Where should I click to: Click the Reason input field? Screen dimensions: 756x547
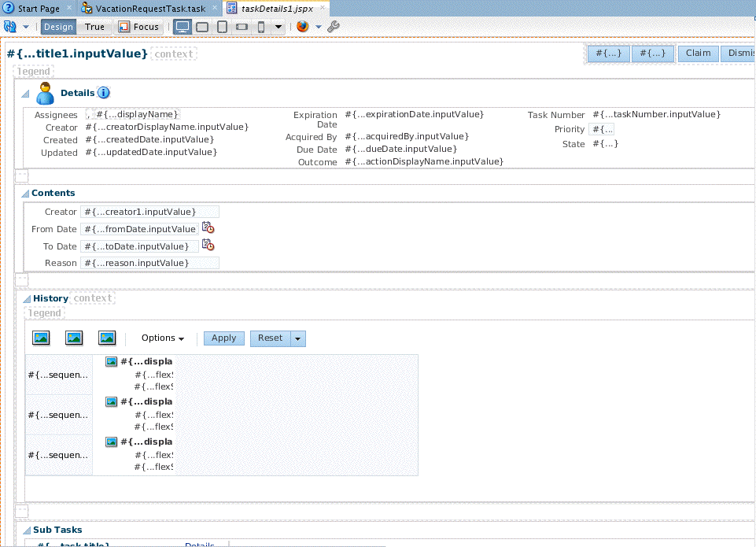(150, 263)
